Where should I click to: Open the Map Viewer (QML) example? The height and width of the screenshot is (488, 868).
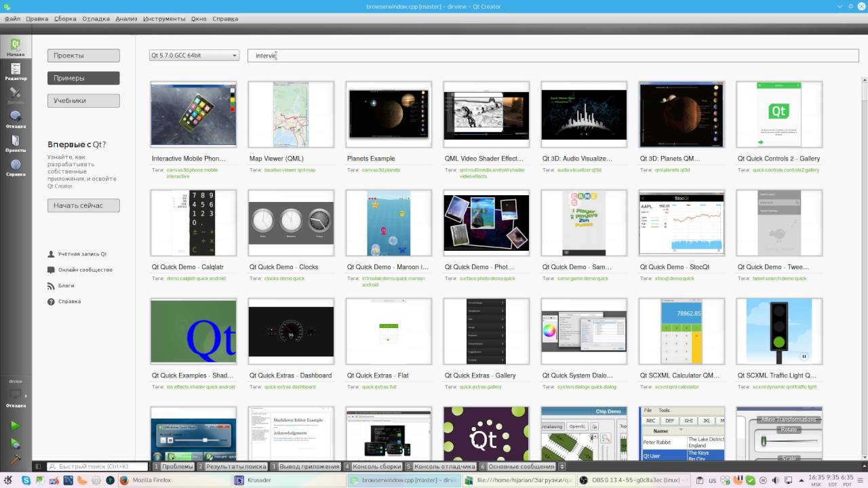pos(291,115)
